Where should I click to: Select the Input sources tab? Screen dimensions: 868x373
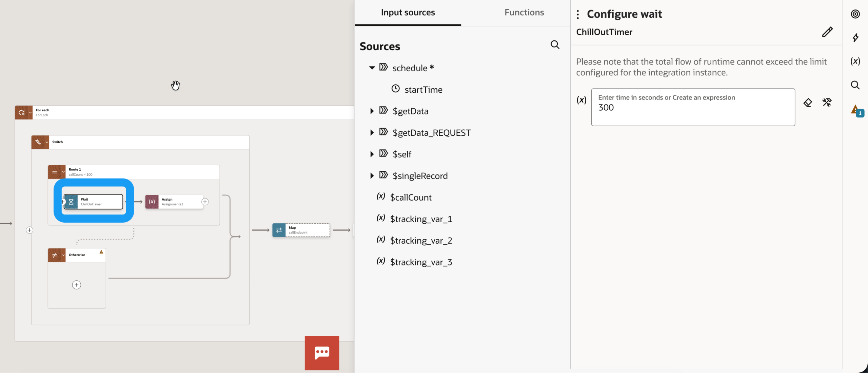click(408, 13)
